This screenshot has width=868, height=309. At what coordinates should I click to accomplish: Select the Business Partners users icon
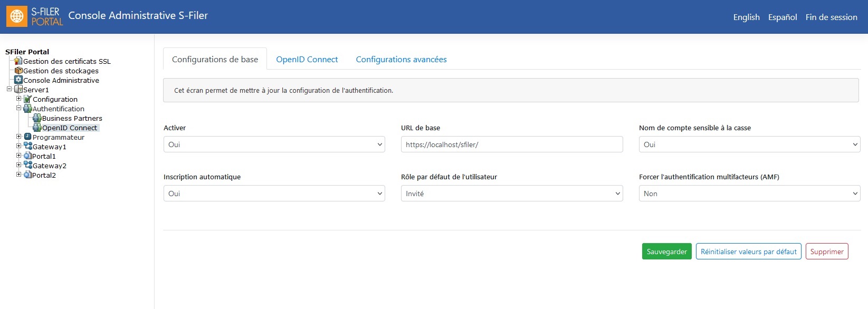click(37, 118)
